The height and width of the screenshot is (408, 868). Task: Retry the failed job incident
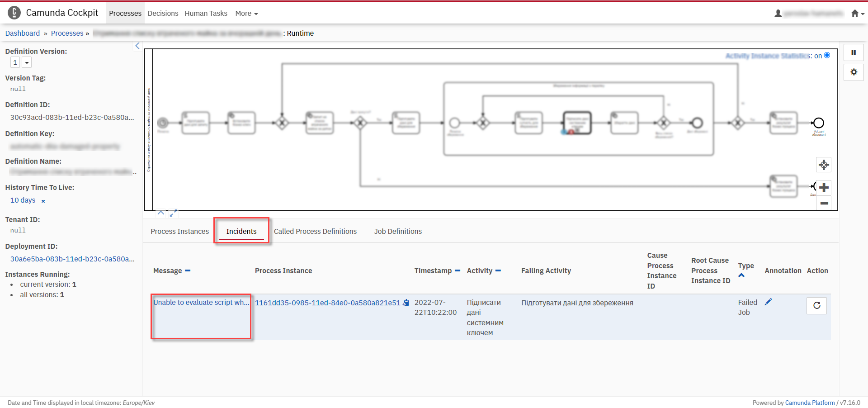click(x=816, y=305)
